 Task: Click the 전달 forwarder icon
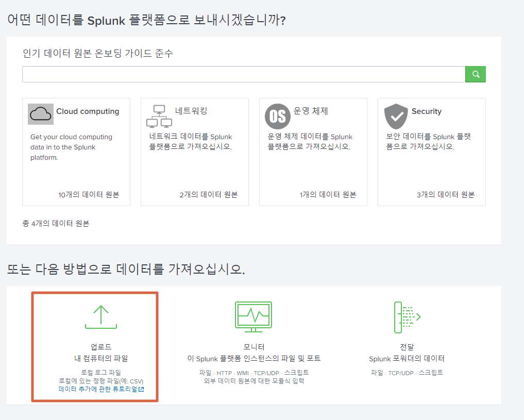pos(407,317)
